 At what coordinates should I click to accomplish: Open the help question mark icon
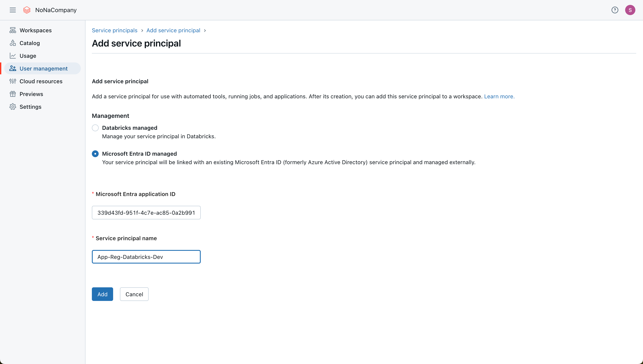coord(615,10)
